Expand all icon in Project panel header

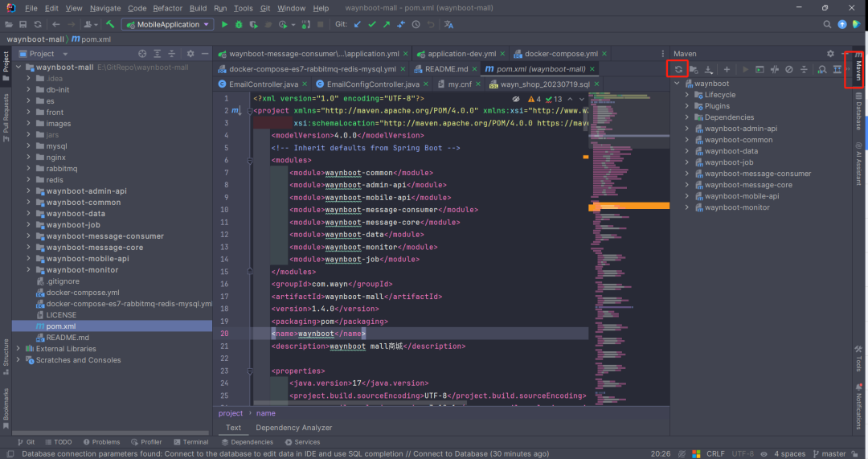click(158, 54)
